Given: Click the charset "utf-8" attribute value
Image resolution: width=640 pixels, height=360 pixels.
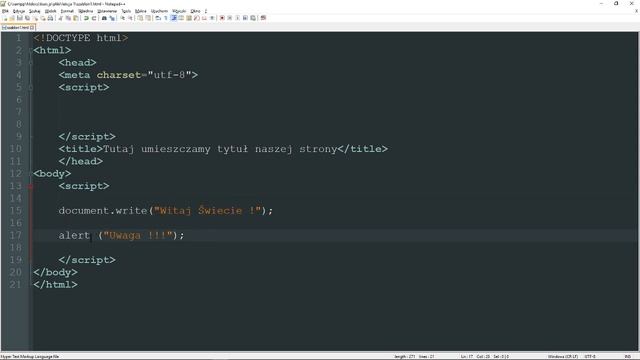Looking at the screenshot, I should (x=169, y=75).
